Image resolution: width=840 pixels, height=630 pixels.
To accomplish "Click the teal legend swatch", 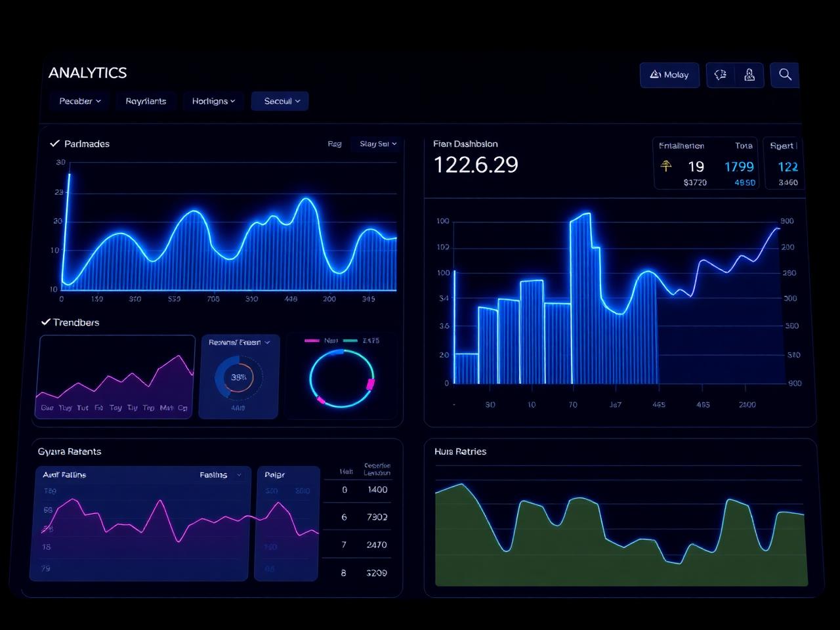I will [x=350, y=341].
